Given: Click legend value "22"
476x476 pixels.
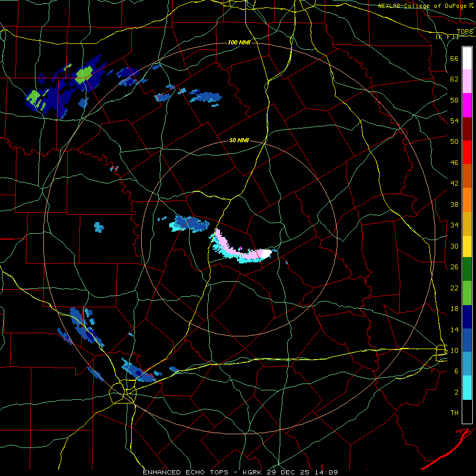Looking at the screenshot, I should point(454,288).
